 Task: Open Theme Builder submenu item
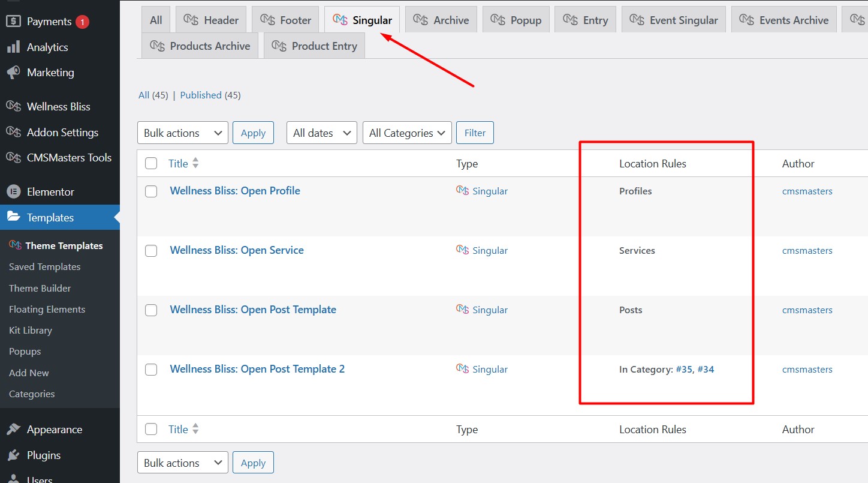[40, 288]
